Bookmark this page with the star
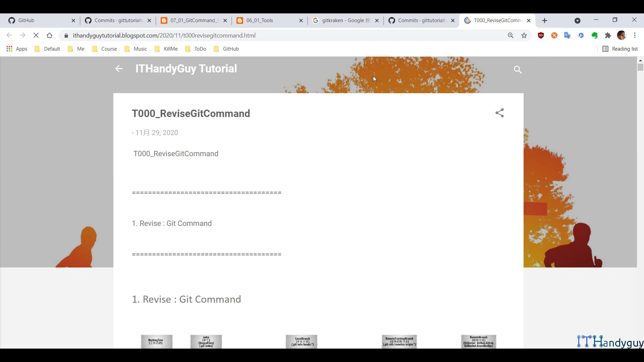This screenshot has height=362, width=644. pos(524,35)
